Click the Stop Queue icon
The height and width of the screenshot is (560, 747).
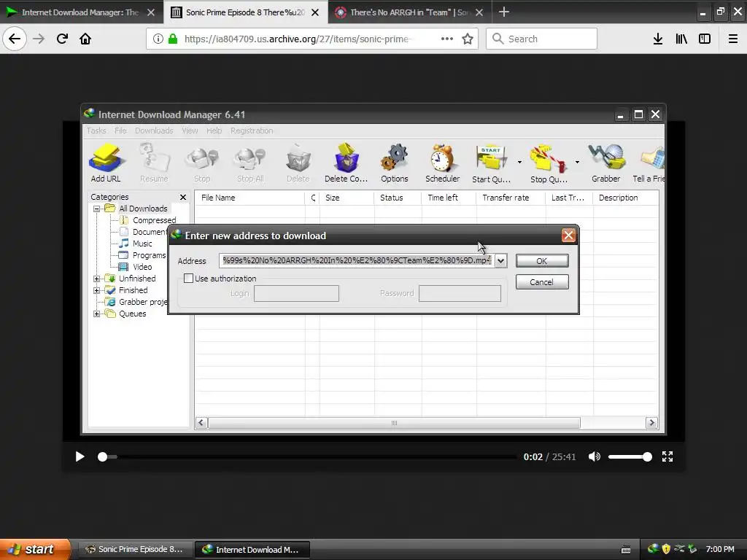point(549,163)
